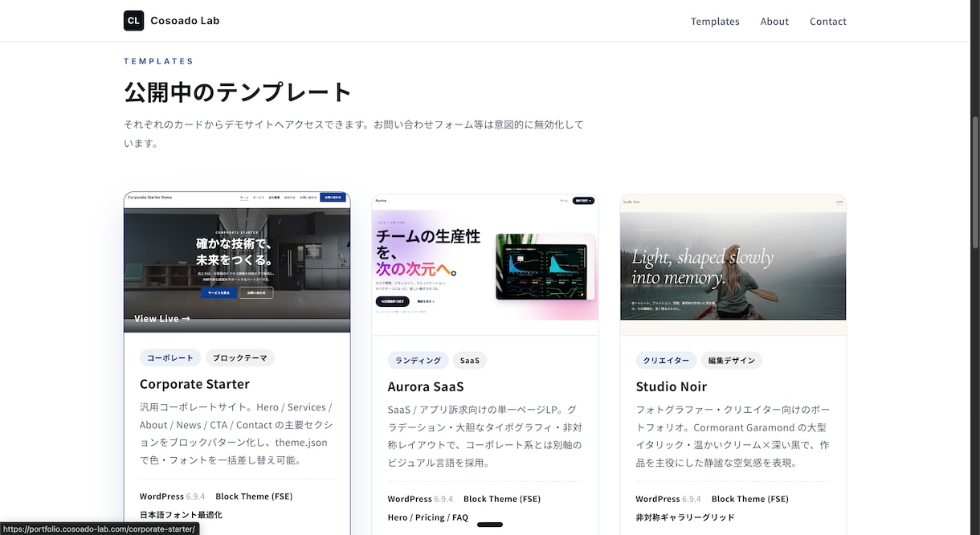
Task: Click the 公開中のテンプレート heading
Action: [x=238, y=92]
